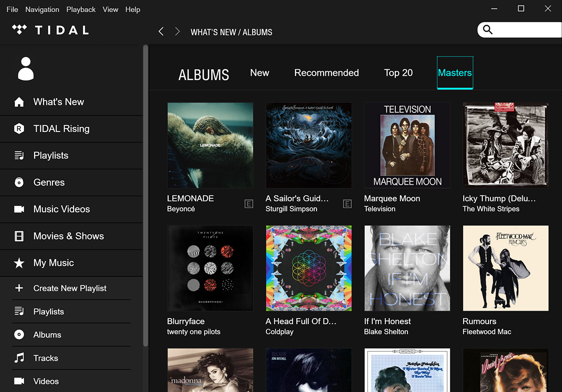
Task: Click the What's New home icon
Action: click(x=19, y=102)
